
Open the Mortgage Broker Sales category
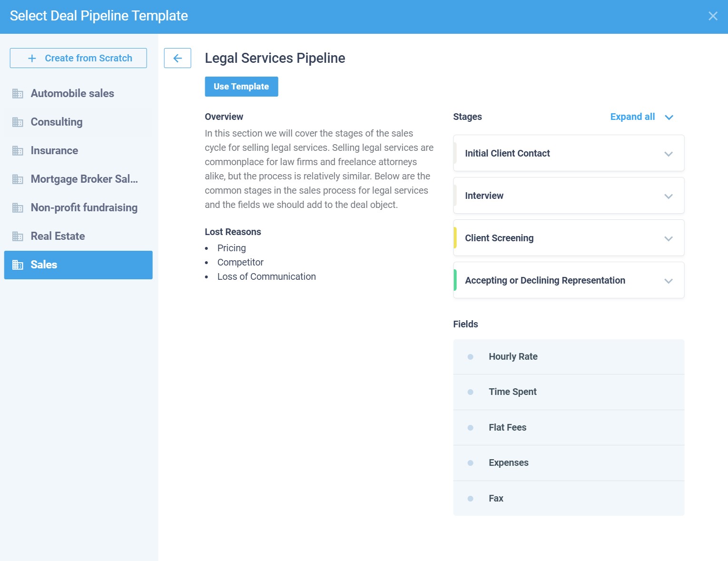(84, 179)
